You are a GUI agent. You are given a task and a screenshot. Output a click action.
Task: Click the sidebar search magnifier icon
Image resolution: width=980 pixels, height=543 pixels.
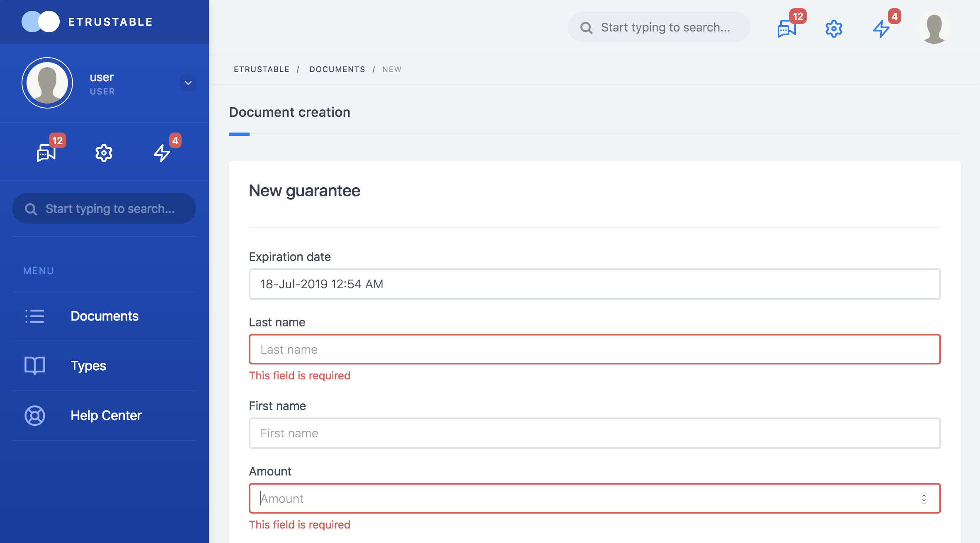[x=31, y=209]
